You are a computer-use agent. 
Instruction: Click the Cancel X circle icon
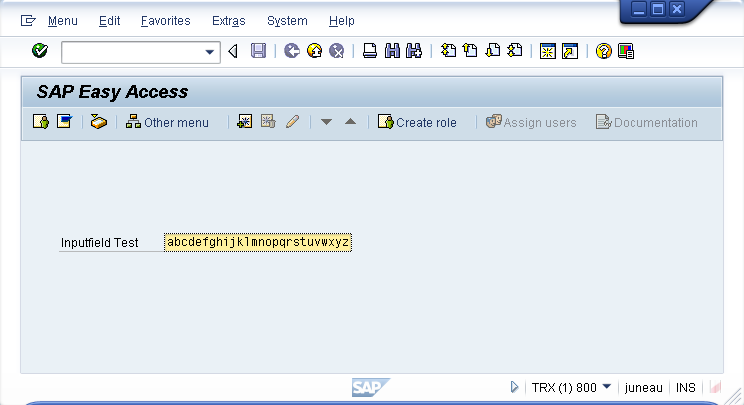(x=336, y=51)
